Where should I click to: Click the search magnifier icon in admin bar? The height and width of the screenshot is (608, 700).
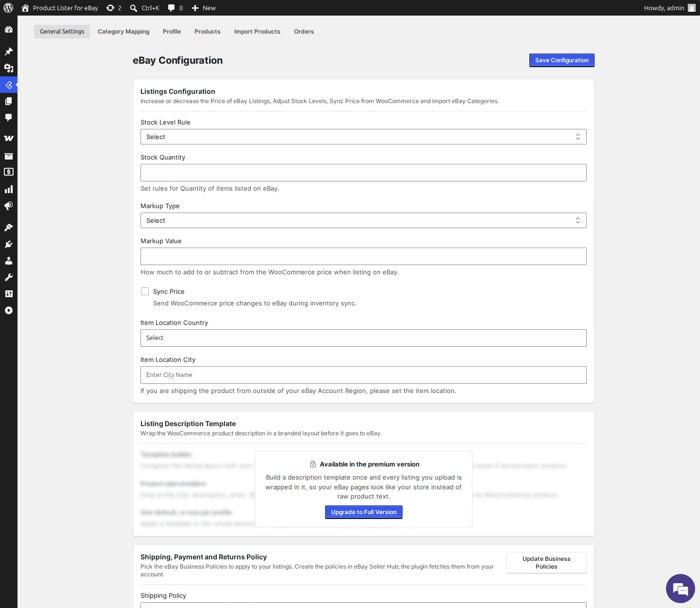pyautogui.click(x=134, y=8)
